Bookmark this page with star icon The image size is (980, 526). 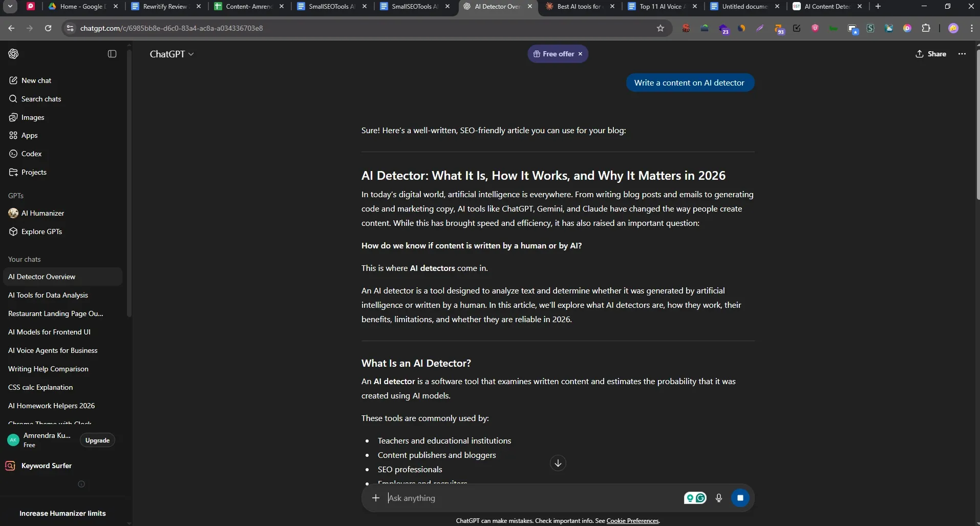point(661,28)
